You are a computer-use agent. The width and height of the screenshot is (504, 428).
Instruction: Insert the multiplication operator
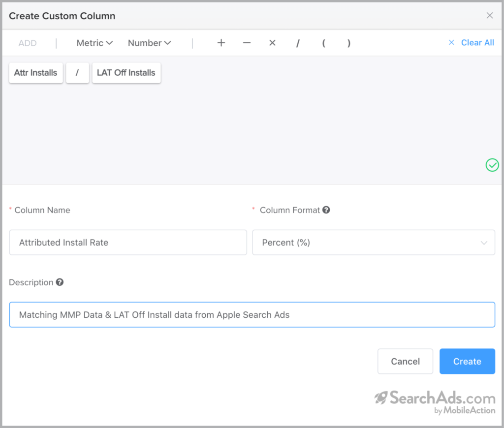click(x=272, y=43)
